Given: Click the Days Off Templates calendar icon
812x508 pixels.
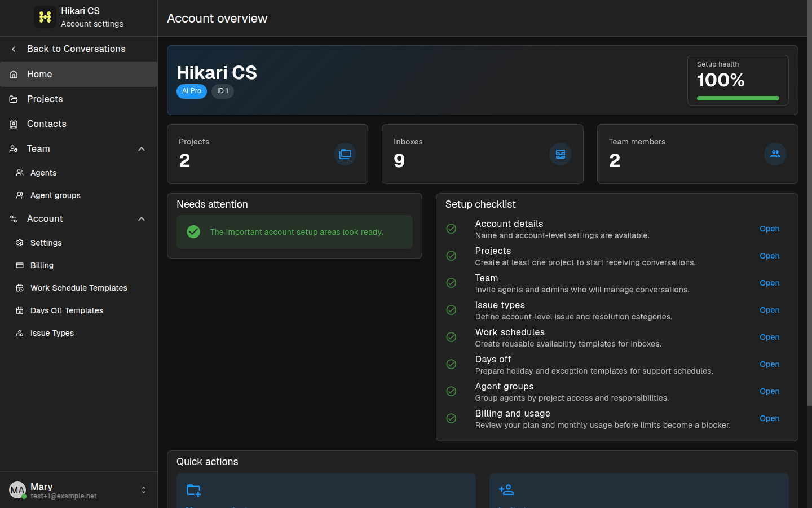Looking at the screenshot, I should pos(20,310).
